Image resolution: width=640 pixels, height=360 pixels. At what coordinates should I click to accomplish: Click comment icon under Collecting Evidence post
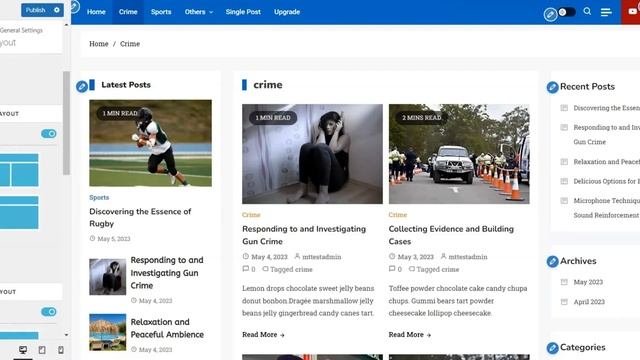(x=392, y=269)
